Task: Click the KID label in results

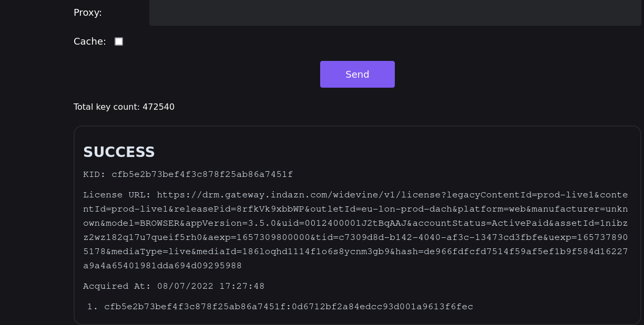Action: tap(95, 174)
